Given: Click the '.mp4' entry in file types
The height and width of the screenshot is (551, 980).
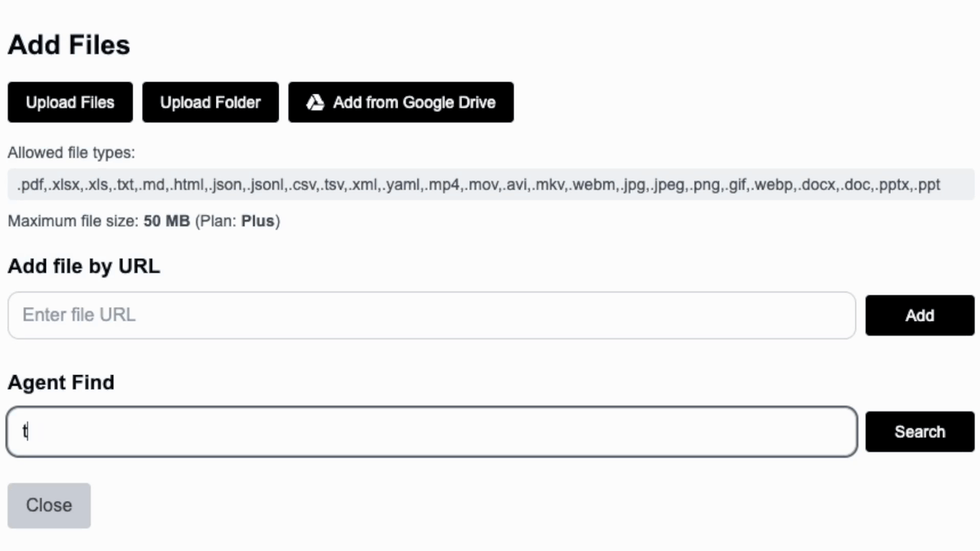Looking at the screenshot, I should 443,184.
